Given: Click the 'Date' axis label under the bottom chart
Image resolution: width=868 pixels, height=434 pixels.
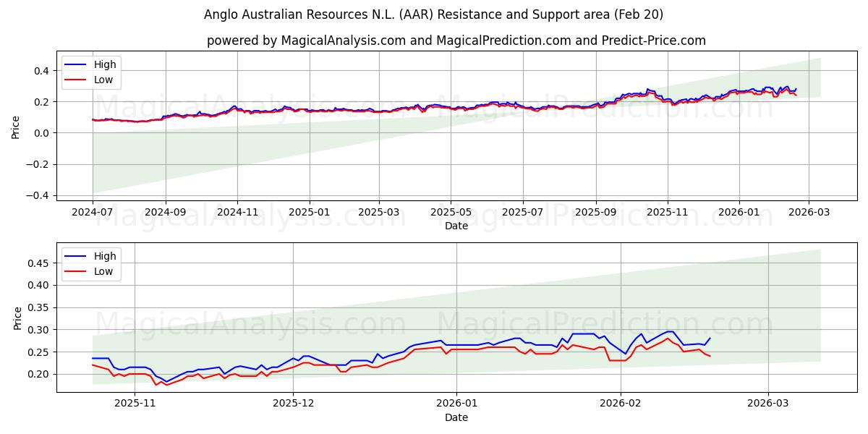Looking at the screenshot, I should (x=456, y=417).
